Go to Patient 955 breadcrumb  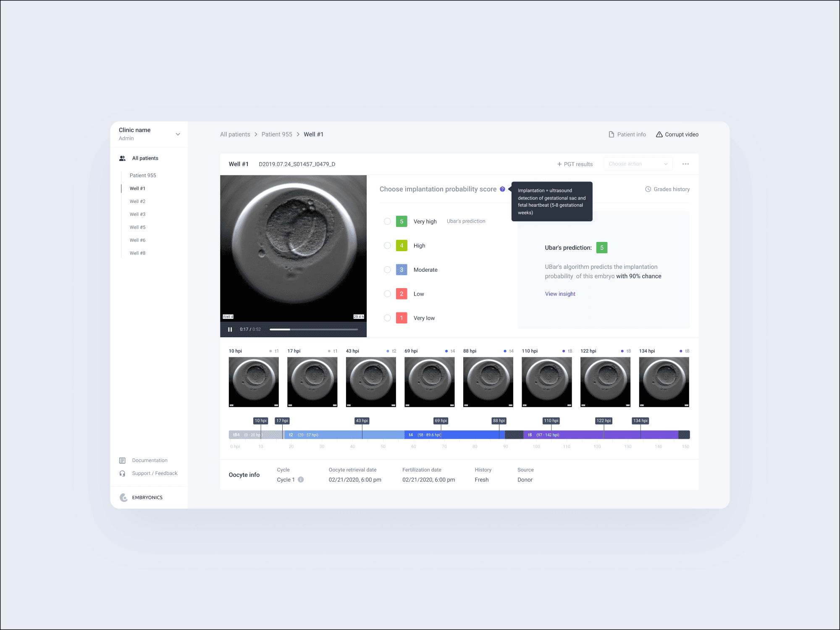pyautogui.click(x=276, y=134)
